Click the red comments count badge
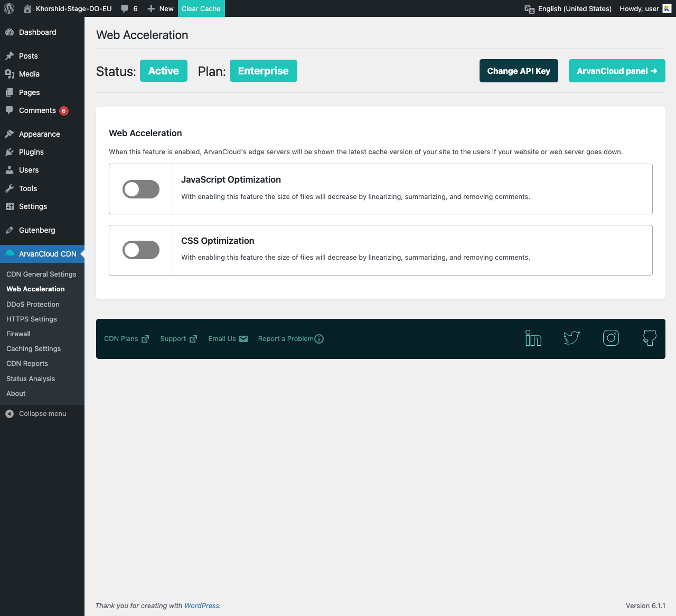 click(x=64, y=111)
